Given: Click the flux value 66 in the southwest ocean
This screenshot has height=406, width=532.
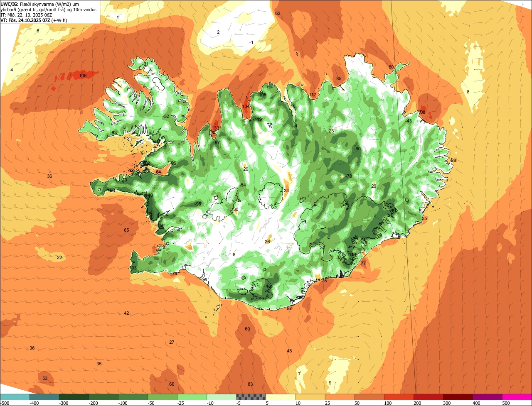Looking at the screenshot, I should click(172, 384).
